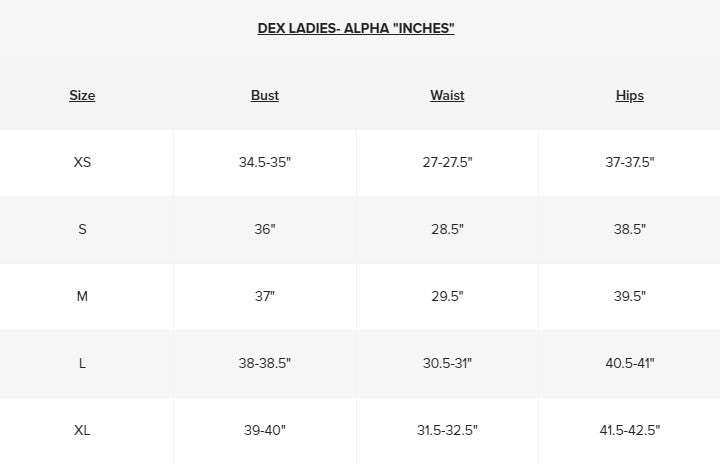Image resolution: width=720 pixels, height=464 pixels.
Task: Select the XS waist value 27-27.5"
Action: (447, 162)
